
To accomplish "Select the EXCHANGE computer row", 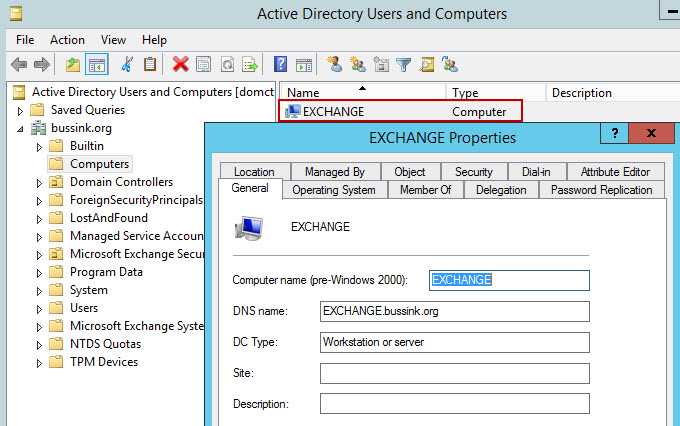I will pyautogui.click(x=400, y=111).
